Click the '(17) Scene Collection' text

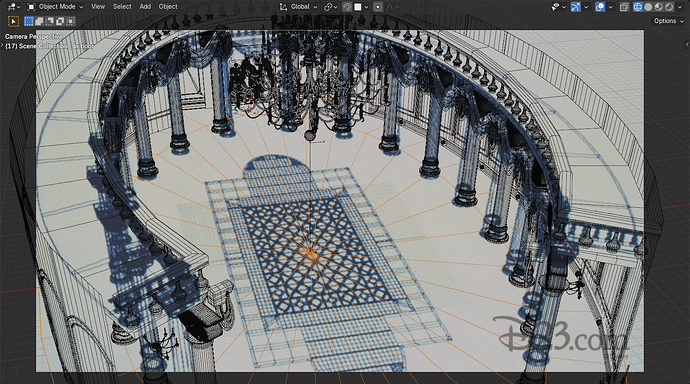click(x=37, y=46)
